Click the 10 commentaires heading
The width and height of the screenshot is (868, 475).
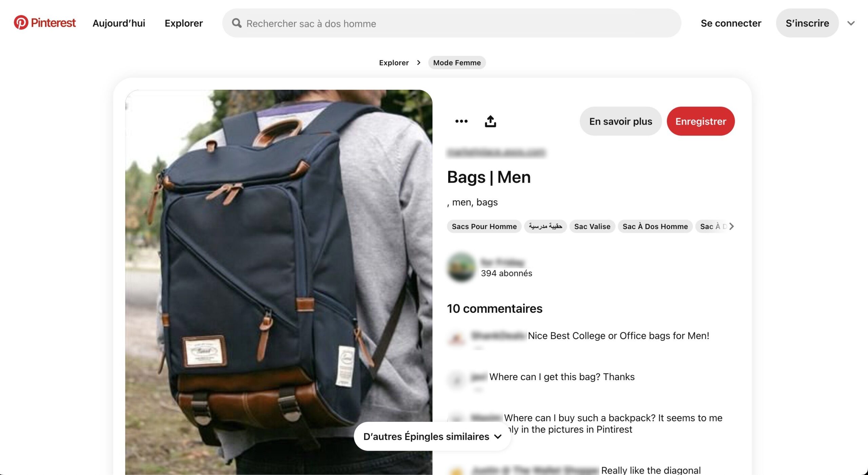[x=495, y=309]
